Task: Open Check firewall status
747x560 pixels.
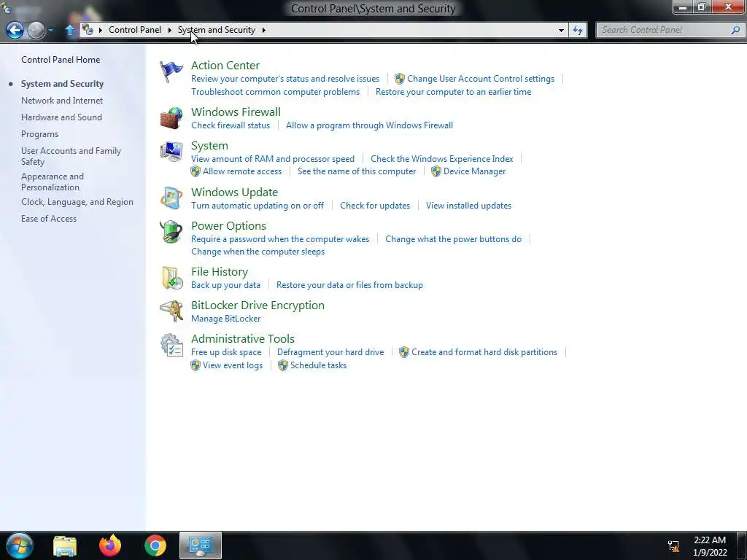Action: coord(231,125)
